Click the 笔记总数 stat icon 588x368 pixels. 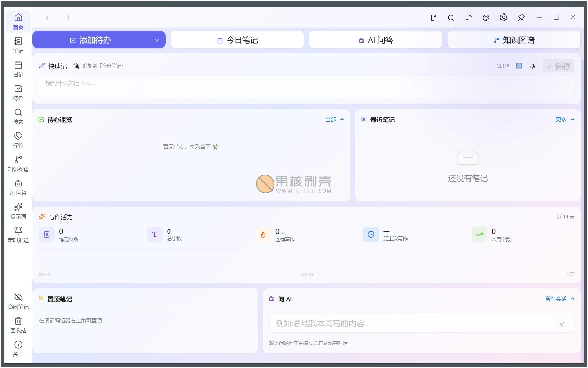click(46, 234)
